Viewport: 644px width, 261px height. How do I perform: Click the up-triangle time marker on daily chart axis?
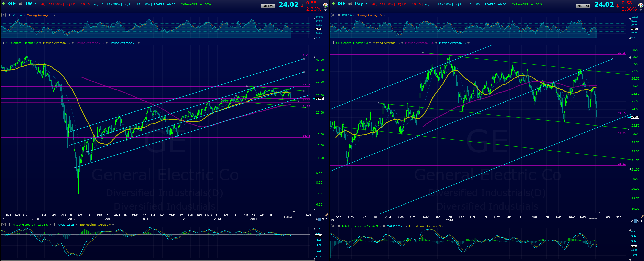pos(600,213)
